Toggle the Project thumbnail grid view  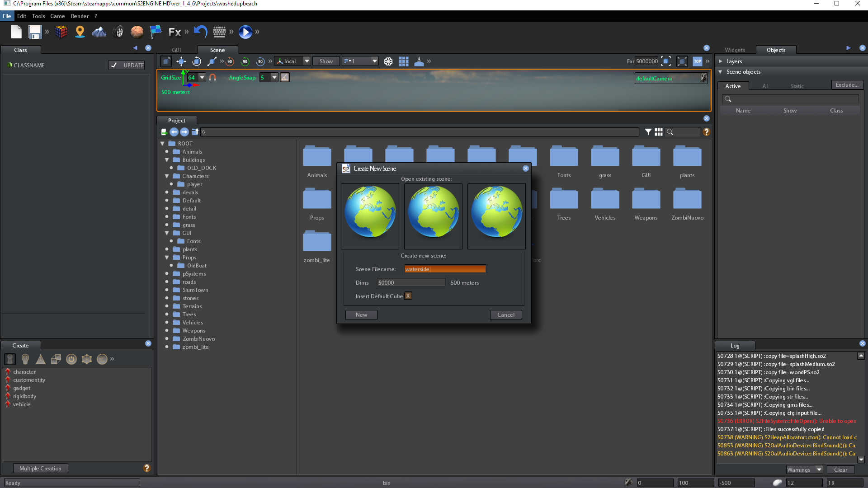point(659,132)
